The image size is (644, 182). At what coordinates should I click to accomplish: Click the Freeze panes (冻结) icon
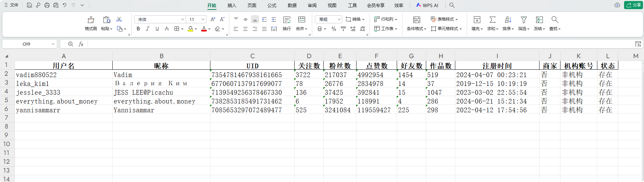point(539,20)
